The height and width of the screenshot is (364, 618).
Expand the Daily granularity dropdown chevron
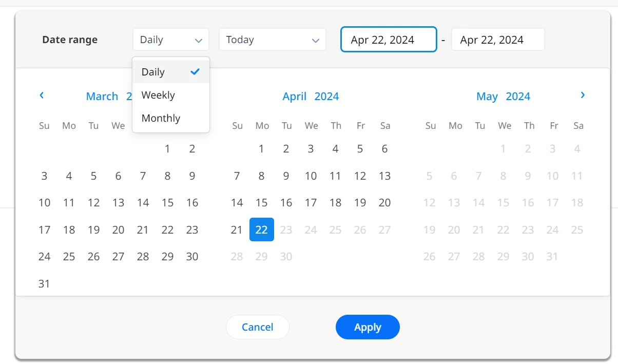point(198,40)
